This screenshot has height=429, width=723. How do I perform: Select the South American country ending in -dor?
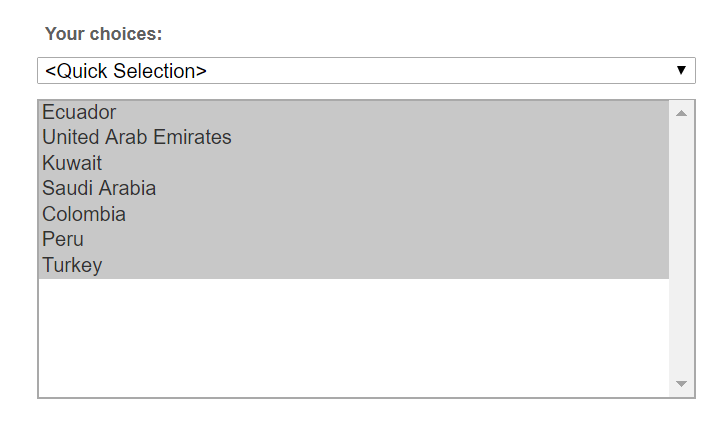coord(79,113)
